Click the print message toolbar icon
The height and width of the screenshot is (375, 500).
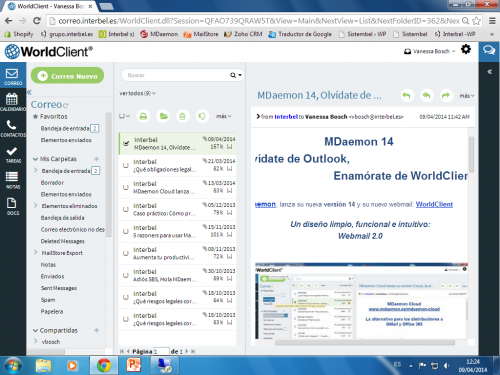[x=143, y=116]
